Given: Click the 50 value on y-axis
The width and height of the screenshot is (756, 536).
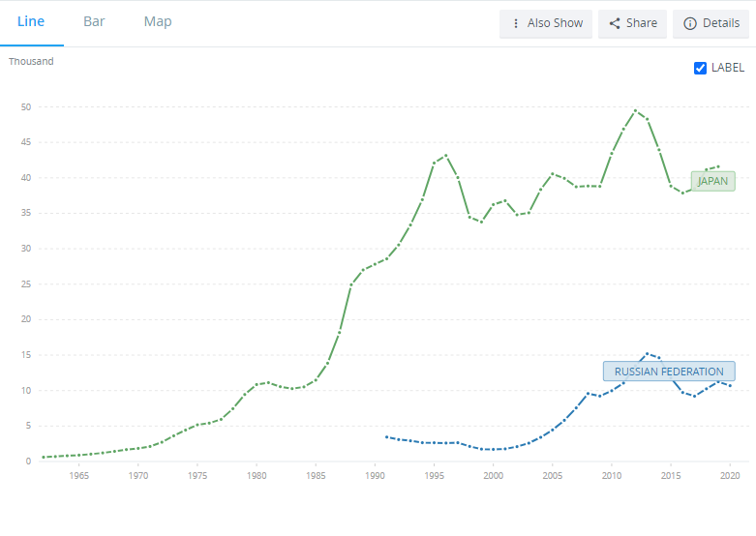Looking at the screenshot, I should click(26, 107).
